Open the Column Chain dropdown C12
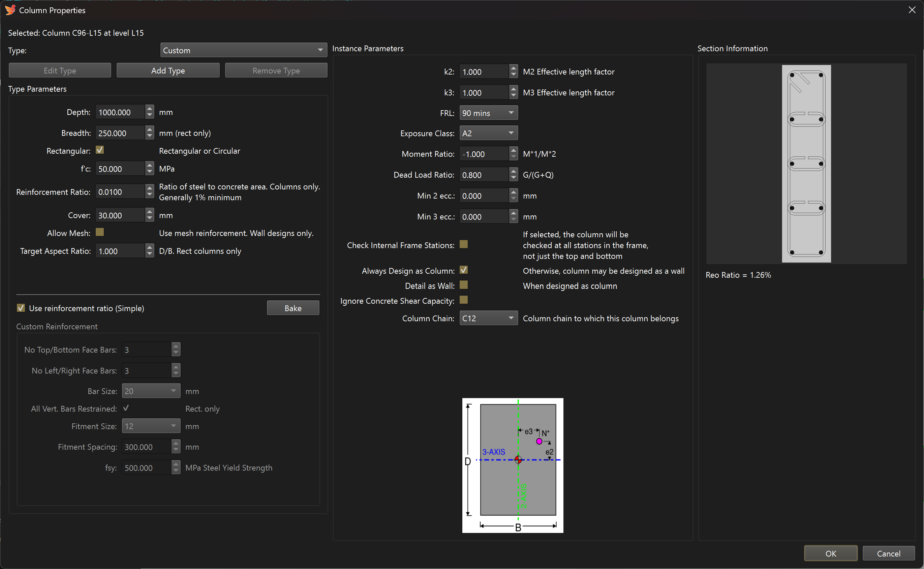The height and width of the screenshot is (569, 924). click(488, 318)
